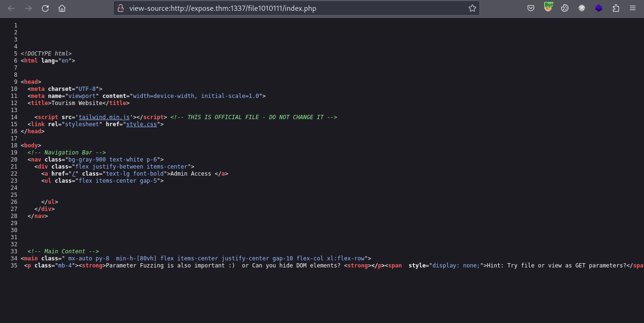Screen dimensions: 644x323
Task: Click the "text-lg font-bold" class value
Action: coord(135,174)
